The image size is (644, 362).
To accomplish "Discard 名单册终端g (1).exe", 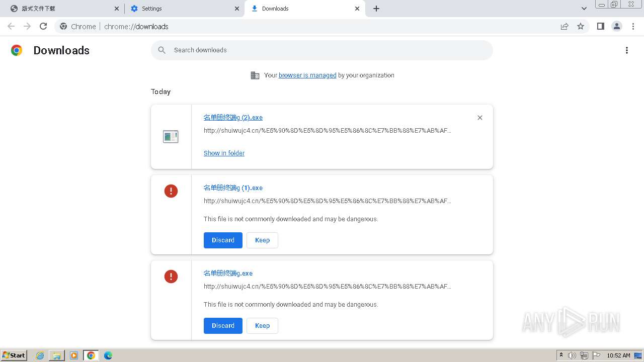I will pos(223,240).
